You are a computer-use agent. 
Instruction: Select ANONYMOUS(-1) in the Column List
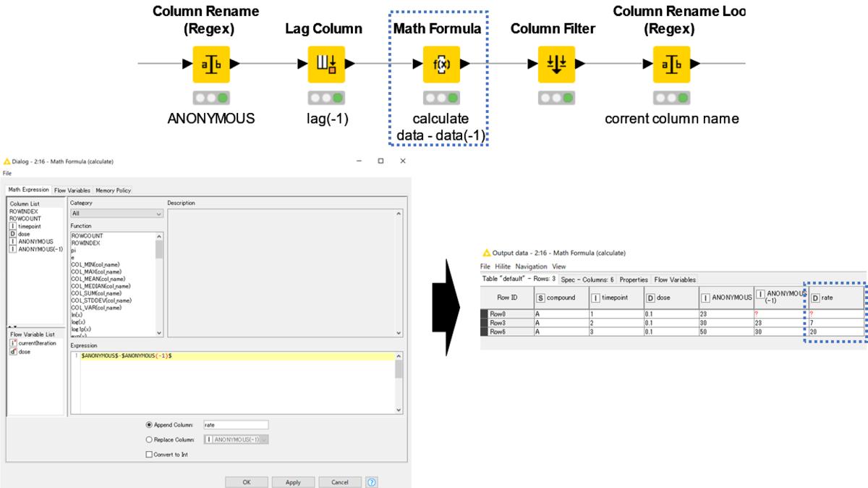tap(36, 249)
